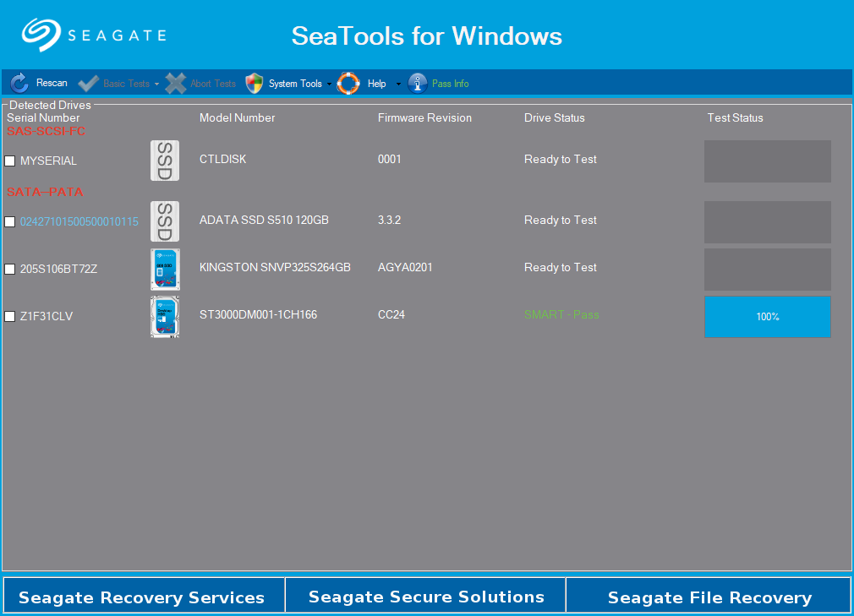The image size is (854, 616).
Task: Expand the Help dropdown arrow
Action: pos(398,84)
